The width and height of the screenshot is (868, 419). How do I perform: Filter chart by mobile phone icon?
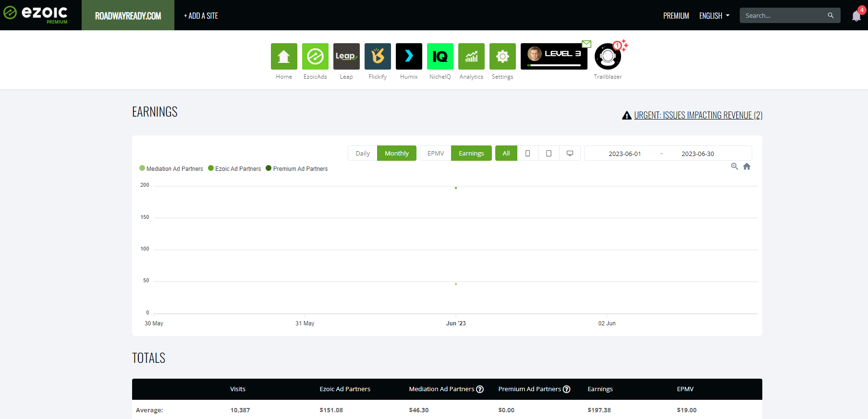point(528,153)
